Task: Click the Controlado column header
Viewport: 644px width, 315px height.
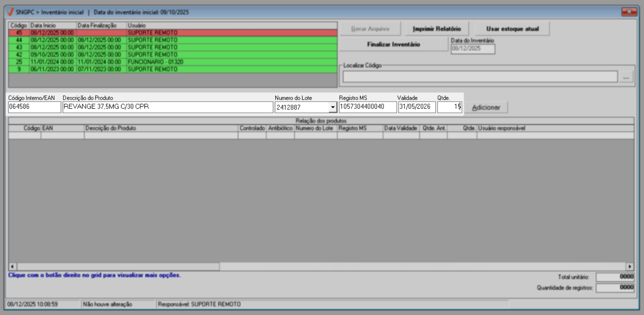Action: point(252,128)
